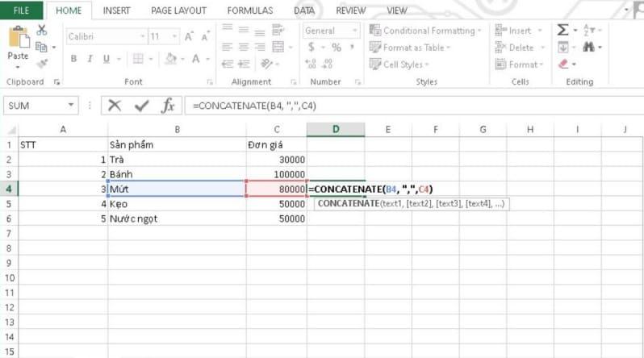Click the Bottom Align icon

259,32
